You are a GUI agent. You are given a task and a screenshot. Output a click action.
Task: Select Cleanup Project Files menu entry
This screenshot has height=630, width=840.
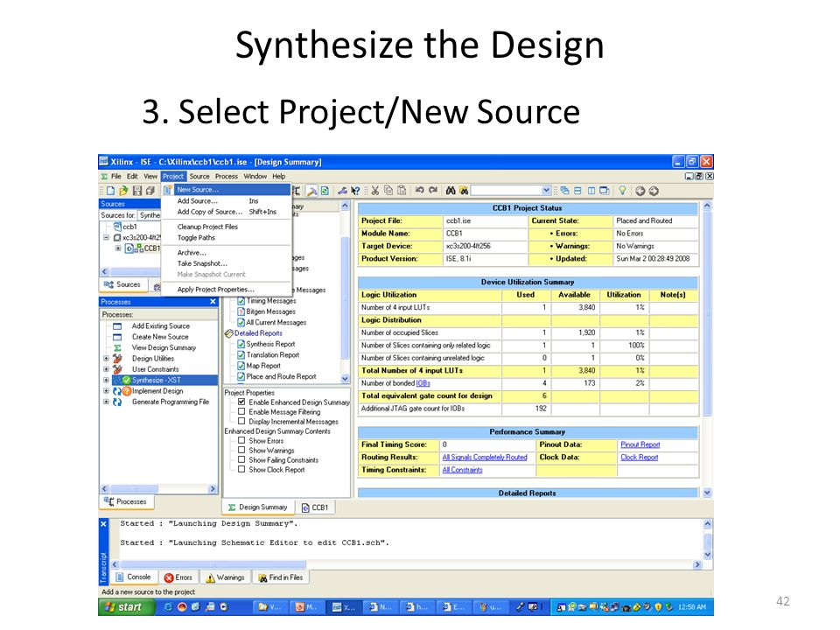(x=227, y=227)
